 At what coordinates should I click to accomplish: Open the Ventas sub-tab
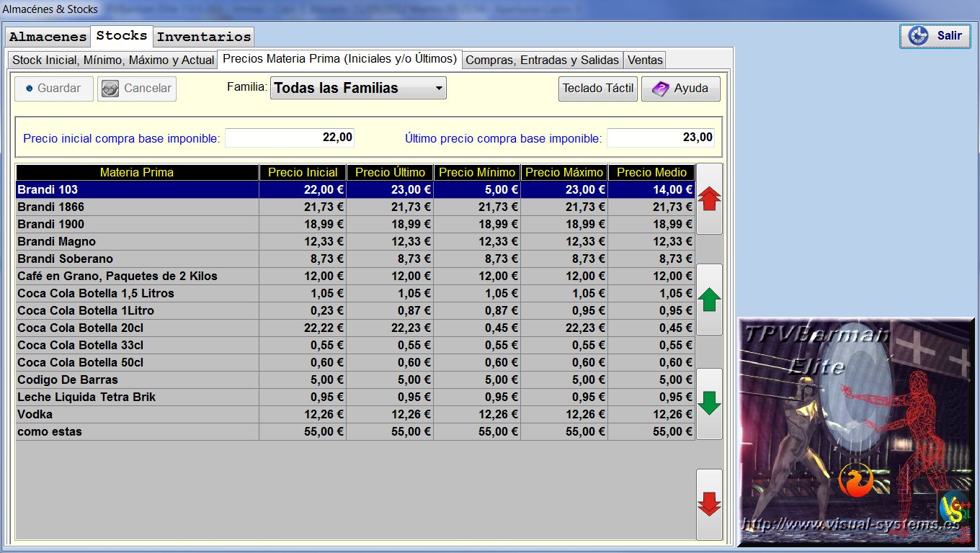[x=645, y=60]
